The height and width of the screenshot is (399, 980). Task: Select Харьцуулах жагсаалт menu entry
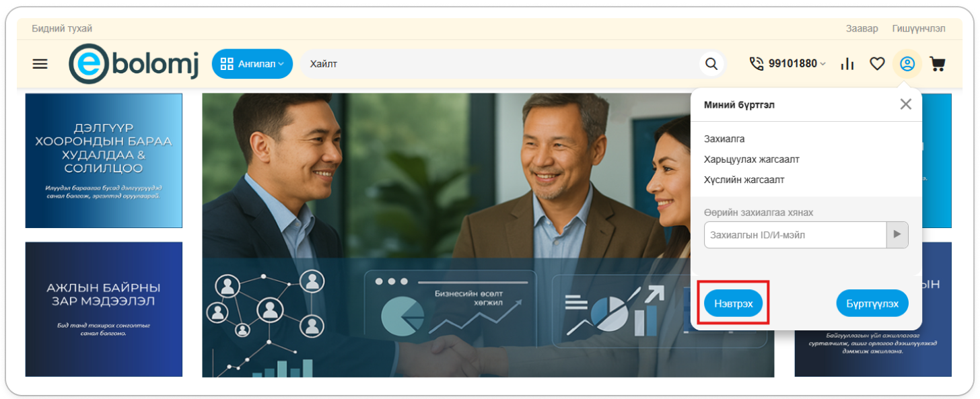click(x=751, y=159)
